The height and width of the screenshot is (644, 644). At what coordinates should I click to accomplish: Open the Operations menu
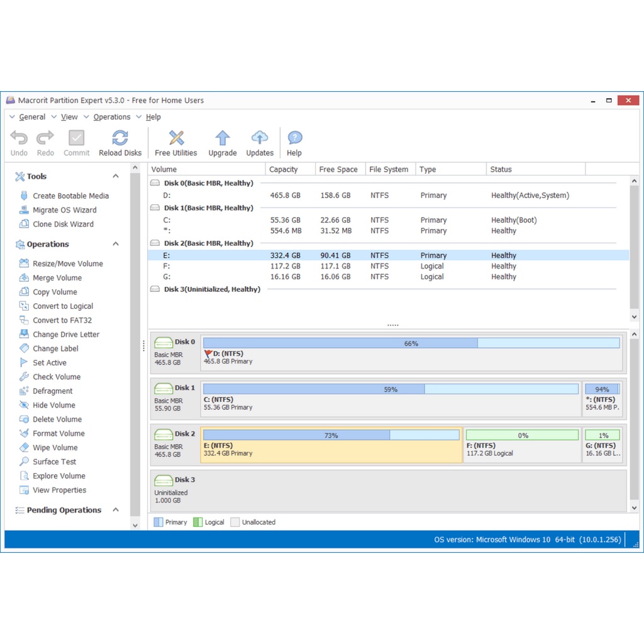click(x=112, y=116)
